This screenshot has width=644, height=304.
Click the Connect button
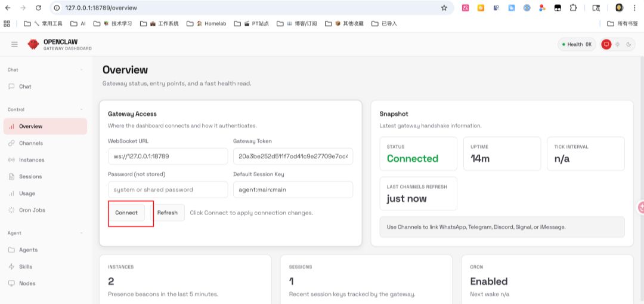point(126,213)
